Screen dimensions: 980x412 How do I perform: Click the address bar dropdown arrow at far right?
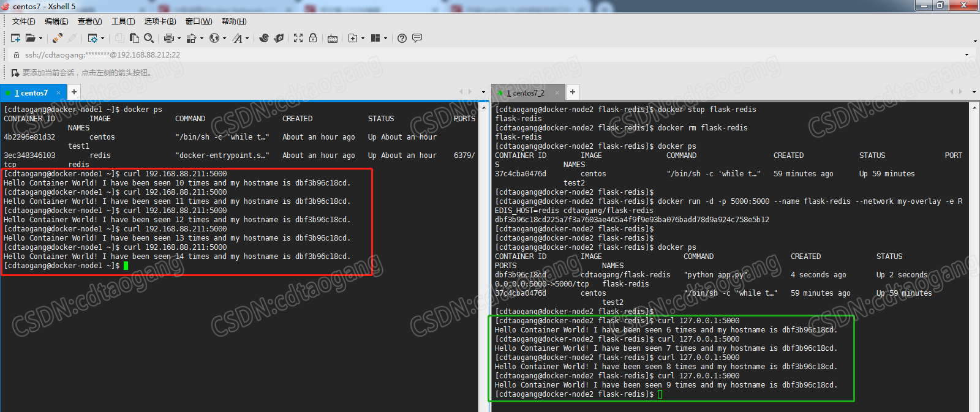967,54
